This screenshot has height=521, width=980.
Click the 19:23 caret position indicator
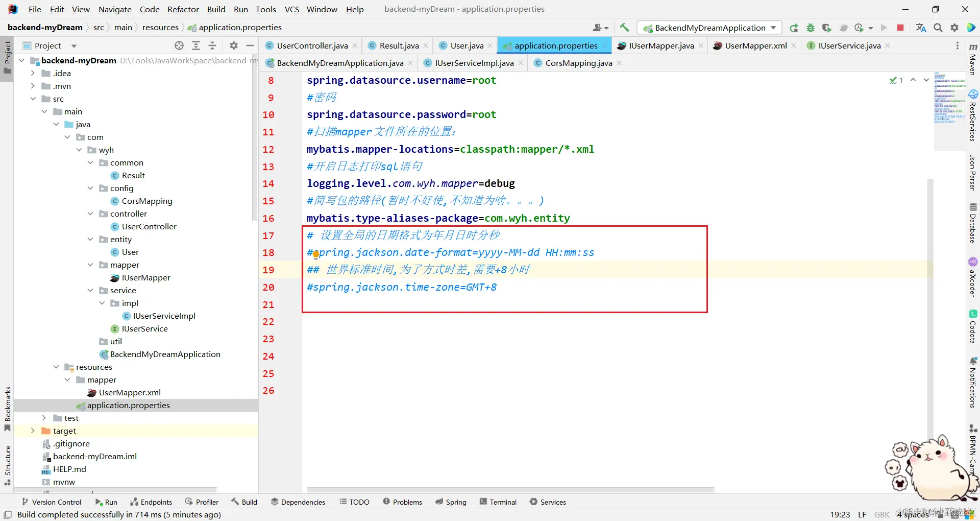[840, 515]
